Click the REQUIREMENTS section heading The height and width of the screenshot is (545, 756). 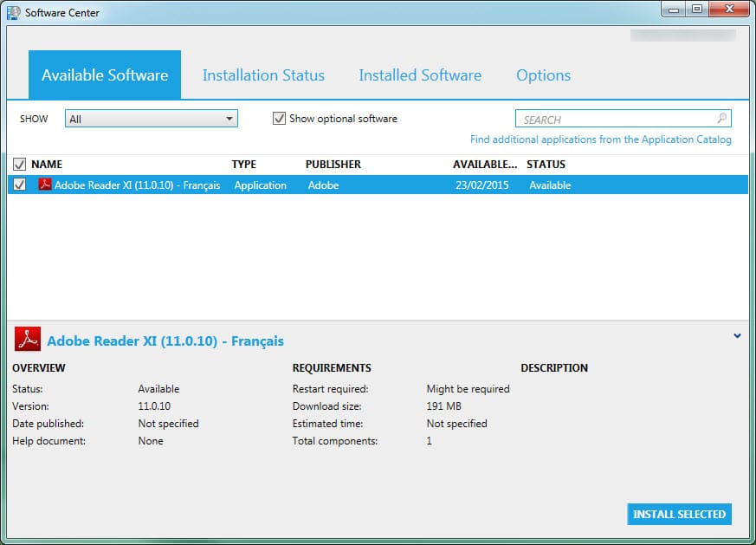click(x=332, y=368)
